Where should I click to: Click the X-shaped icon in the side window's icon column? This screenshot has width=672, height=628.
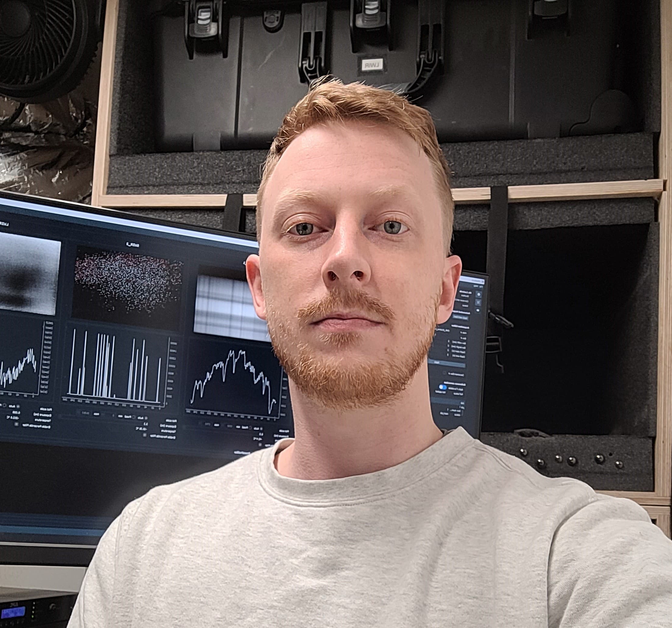(x=478, y=302)
